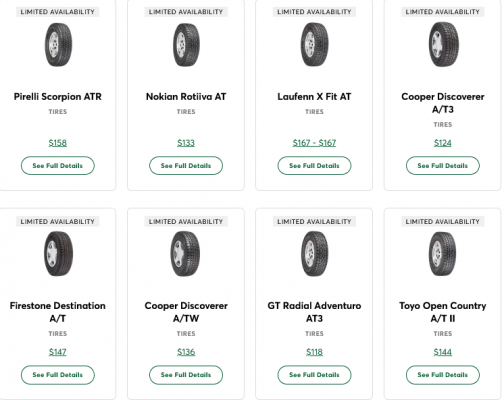Open the $144 Toyo price link

(x=443, y=352)
